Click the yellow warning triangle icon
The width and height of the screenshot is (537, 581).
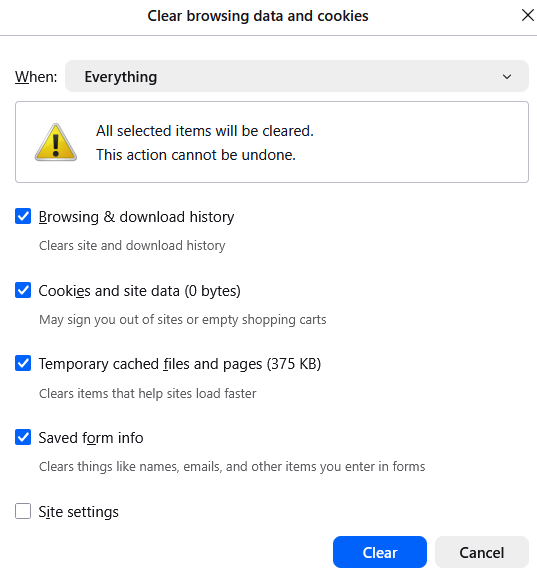pyautogui.click(x=56, y=142)
